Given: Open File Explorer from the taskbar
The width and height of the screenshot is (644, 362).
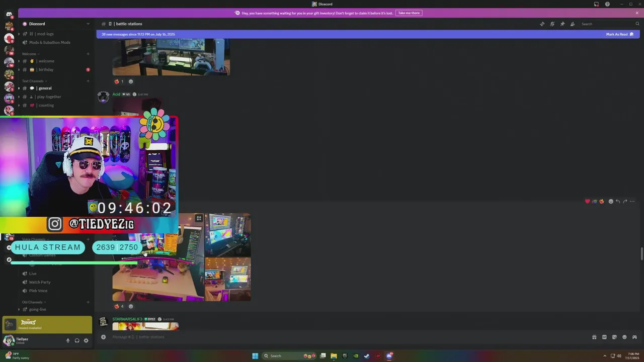Looking at the screenshot, I should 334,356.
